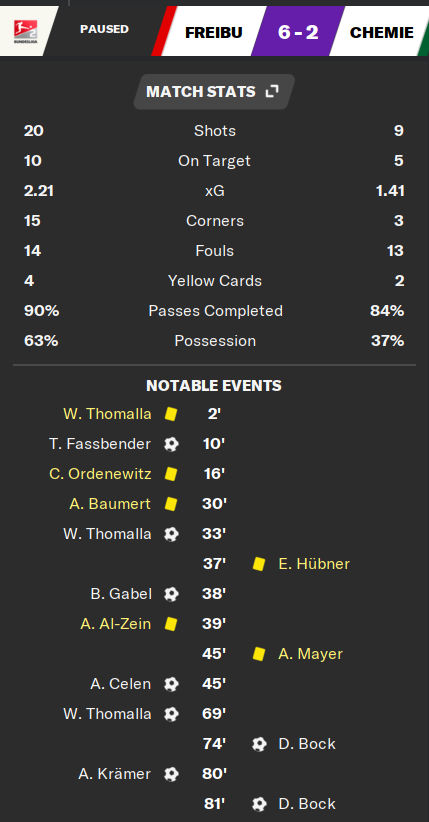Click the goal ball icon for T. Fassbender

point(171,444)
